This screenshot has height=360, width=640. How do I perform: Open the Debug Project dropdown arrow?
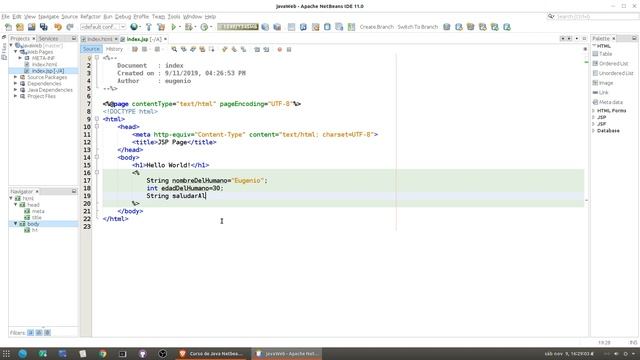pyautogui.click(x=195, y=27)
